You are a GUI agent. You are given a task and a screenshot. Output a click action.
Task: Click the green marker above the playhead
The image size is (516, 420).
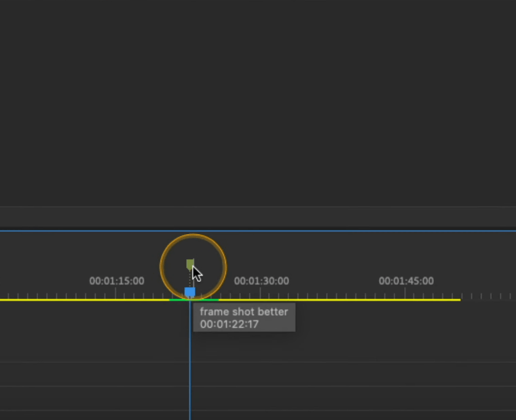pos(190,264)
